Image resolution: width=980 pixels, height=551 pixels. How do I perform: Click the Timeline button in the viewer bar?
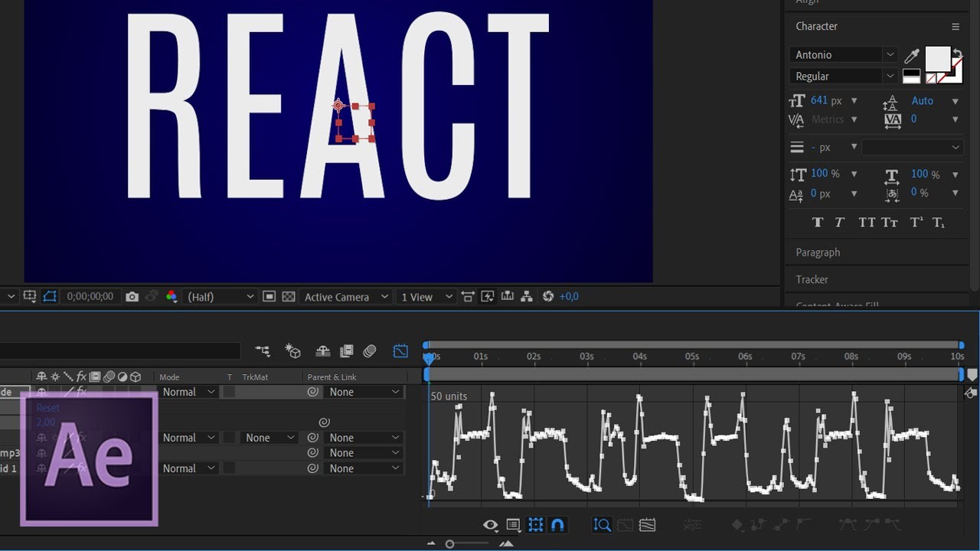pos(507,296)
